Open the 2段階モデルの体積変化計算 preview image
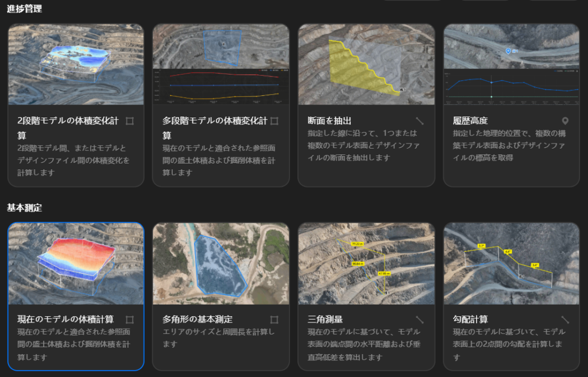This screenshot has width=588, height=377. click(x=76, y=64)
